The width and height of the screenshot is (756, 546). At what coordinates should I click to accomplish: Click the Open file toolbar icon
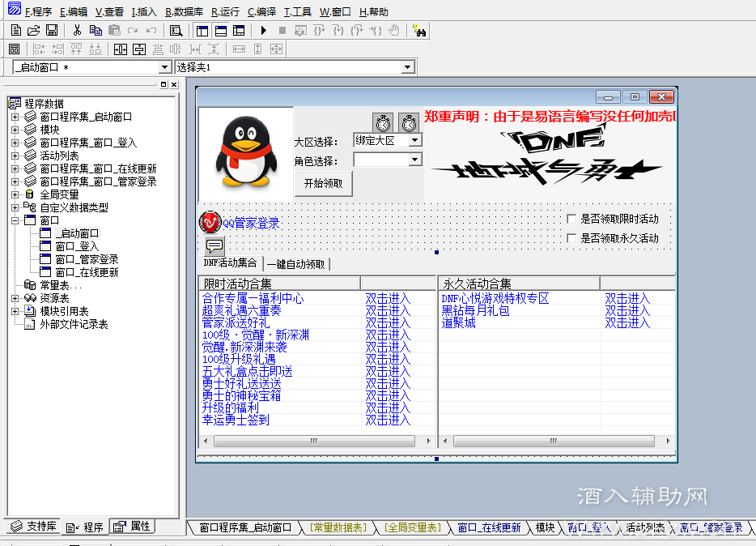pos(33,31)
